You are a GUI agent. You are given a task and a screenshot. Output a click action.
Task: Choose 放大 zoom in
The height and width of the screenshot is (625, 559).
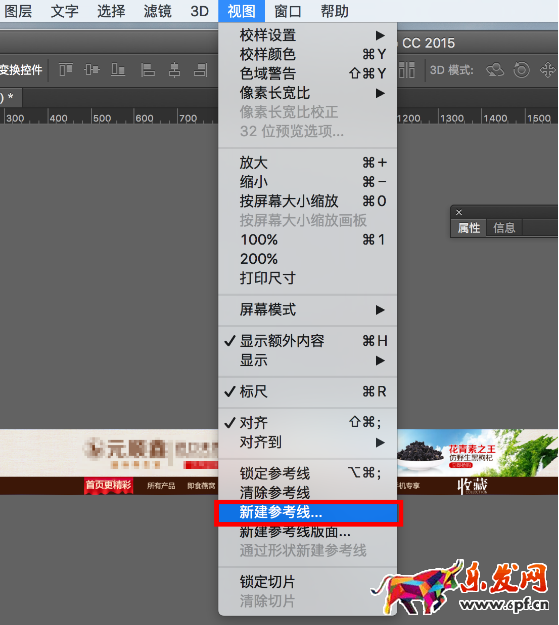tap(307, 163)
